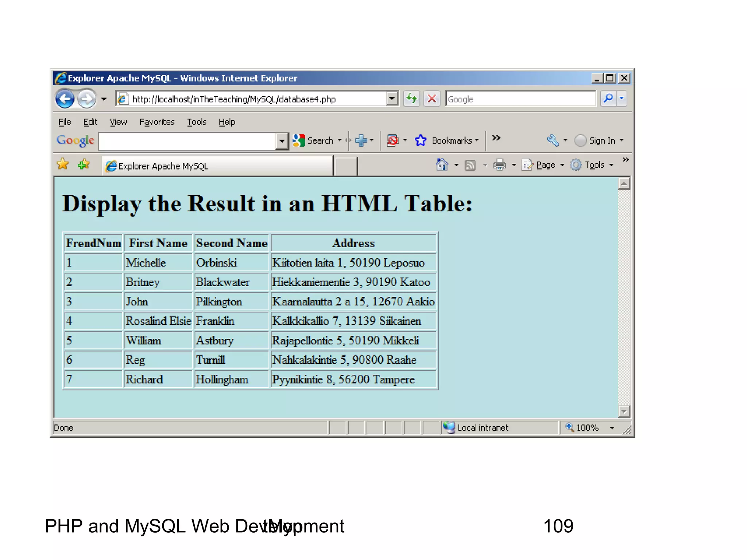
Task: Click the scrollbar up arrow
Action: coord(624,183)
